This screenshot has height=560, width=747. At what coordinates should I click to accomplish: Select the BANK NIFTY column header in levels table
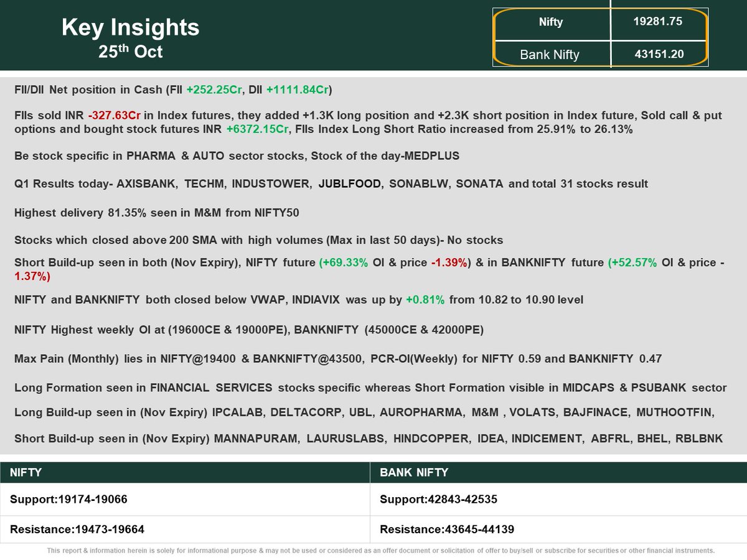click(558, 473)
